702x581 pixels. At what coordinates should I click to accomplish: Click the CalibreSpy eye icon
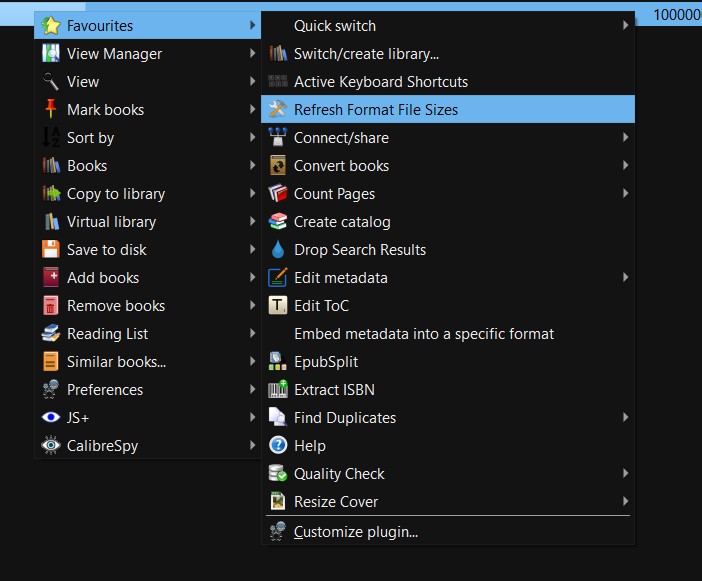pos(51,446)
